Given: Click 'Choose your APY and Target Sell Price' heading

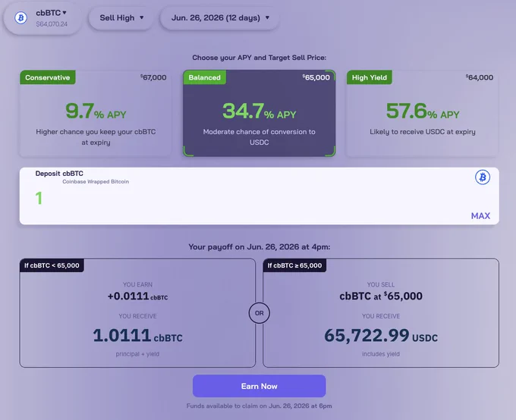Looking at the screenshot, I should point(260,58).
